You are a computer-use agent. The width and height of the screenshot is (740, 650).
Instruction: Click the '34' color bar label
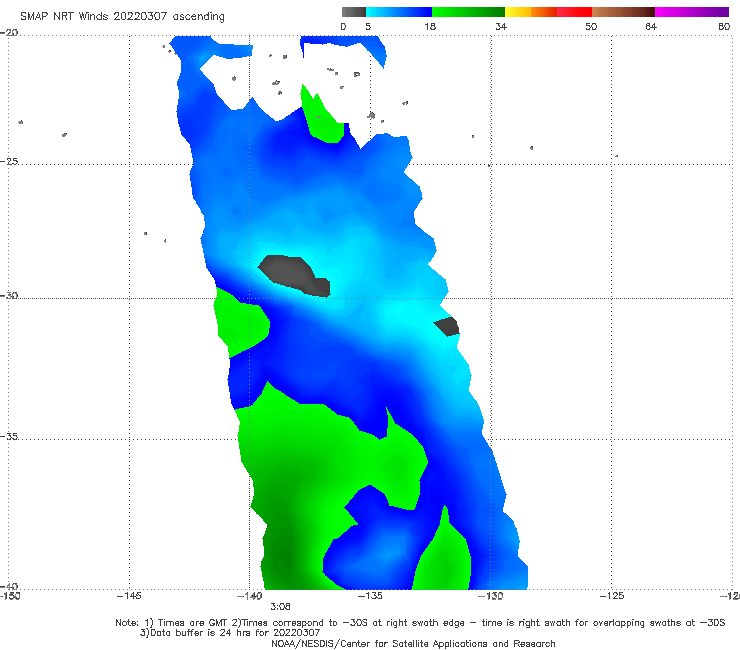(501, 27)
